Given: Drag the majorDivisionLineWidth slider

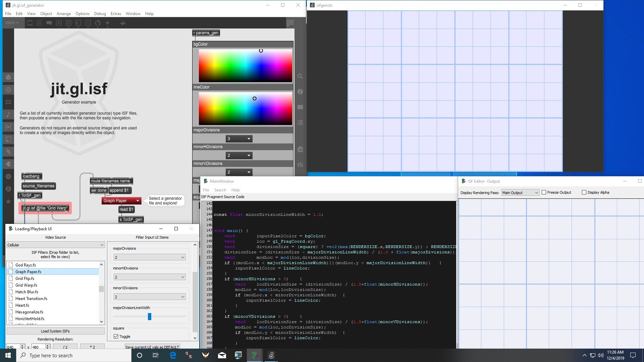Looking at the screenshot, I should pyautogui.click(x=150, y=316).
